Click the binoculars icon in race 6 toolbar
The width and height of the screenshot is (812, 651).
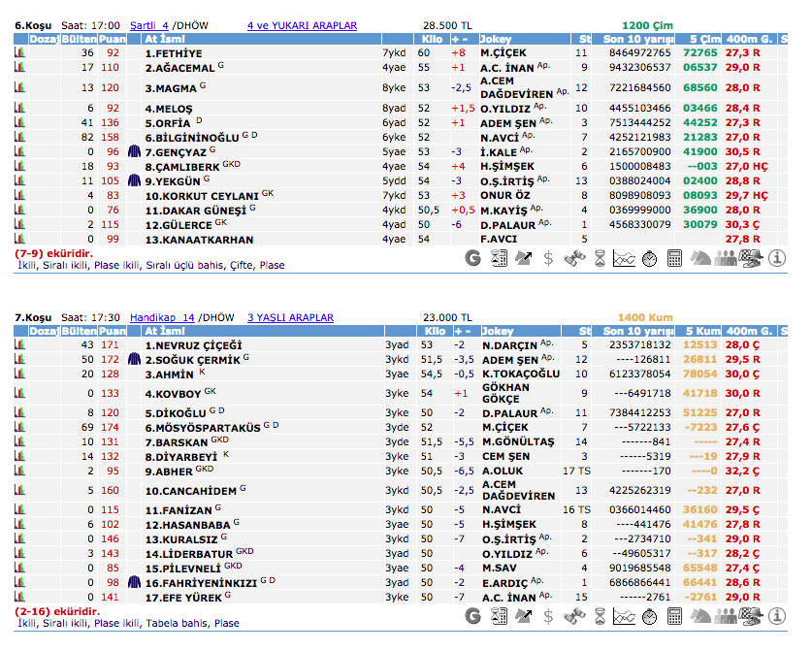[574, 258]
